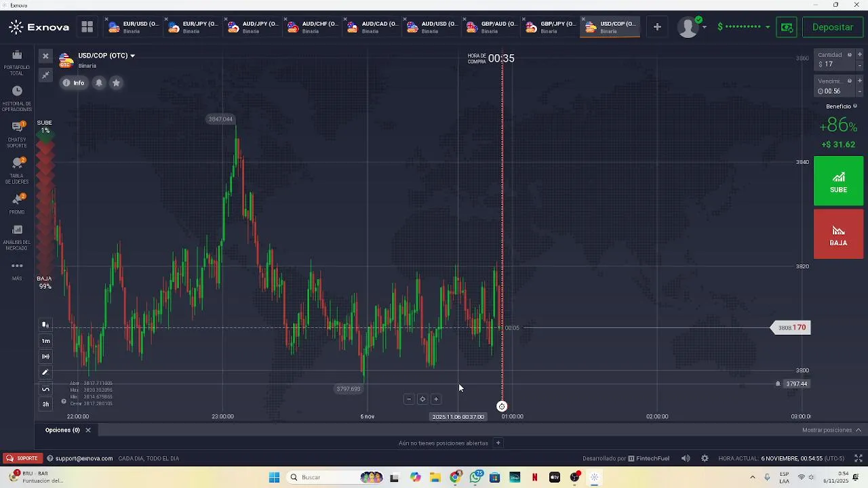Open settings gear in status bar
The image size is (868, 488).
[x=705, y=458]
